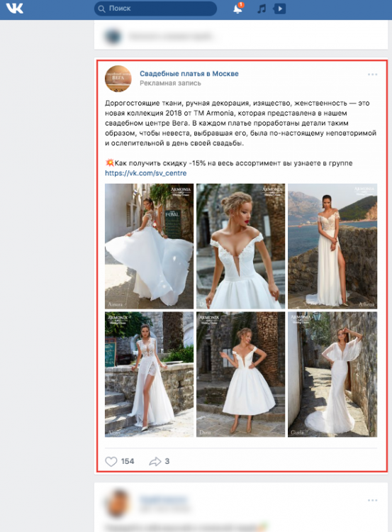Share the wedding dresses post
The image size is (392, 532).
155,462
